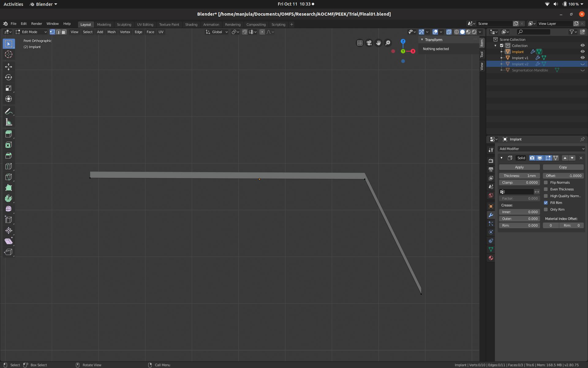Viewport: 588px width, 368px height.
Task: Uncheck the Fill Rim option
Action: pos(546,203)
